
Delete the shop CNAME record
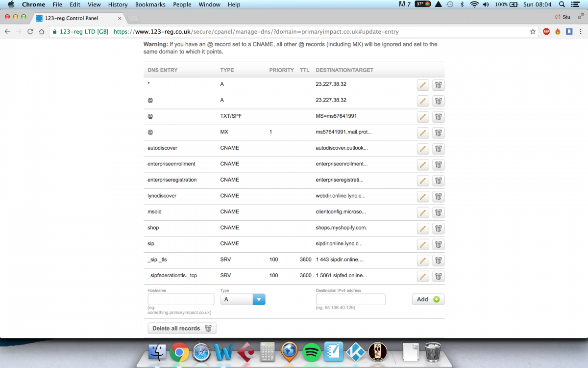coord(439,229)
